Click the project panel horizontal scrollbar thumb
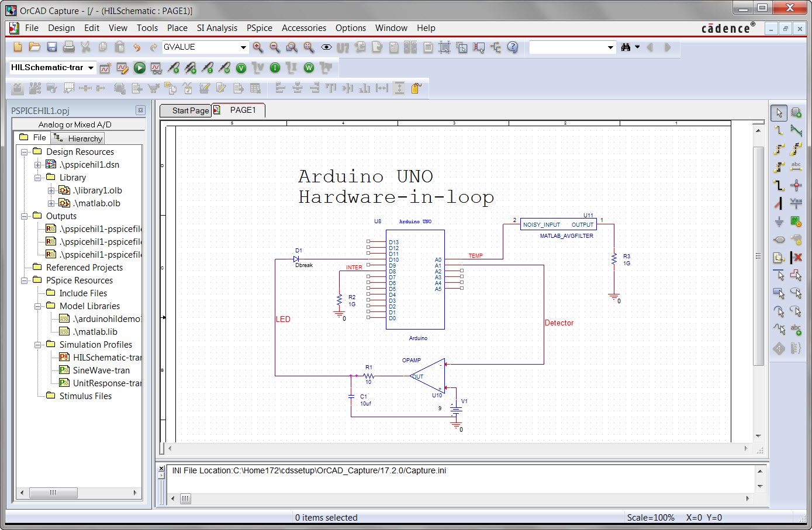 click(x=53, y=493)
